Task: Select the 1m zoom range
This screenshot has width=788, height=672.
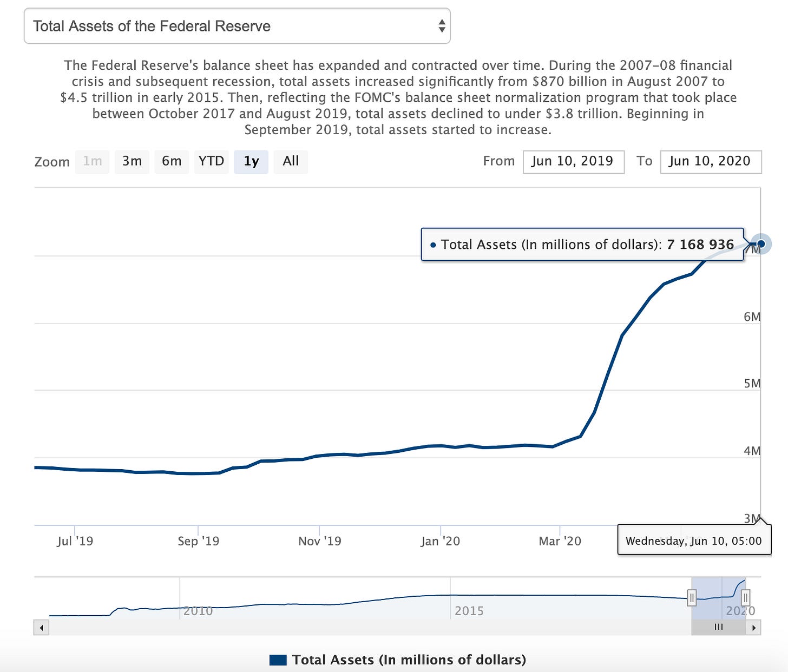Action: [x=92, y=161]
